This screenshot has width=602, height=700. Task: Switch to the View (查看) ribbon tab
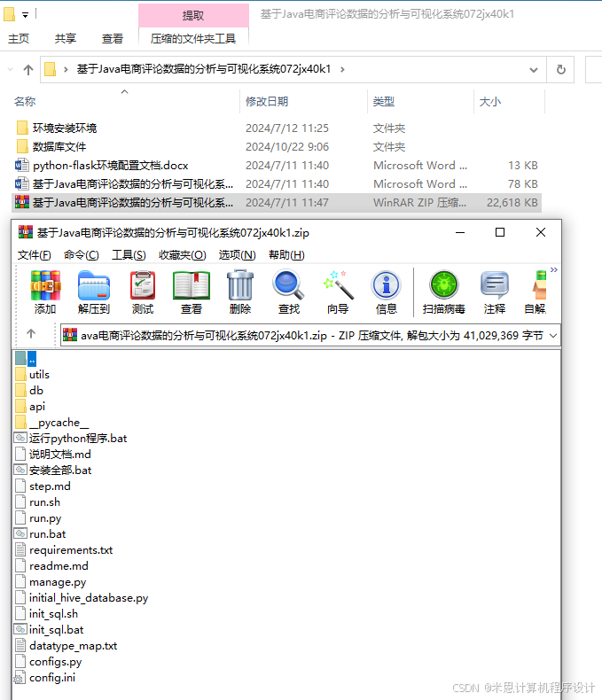click(x=113, y=39)
